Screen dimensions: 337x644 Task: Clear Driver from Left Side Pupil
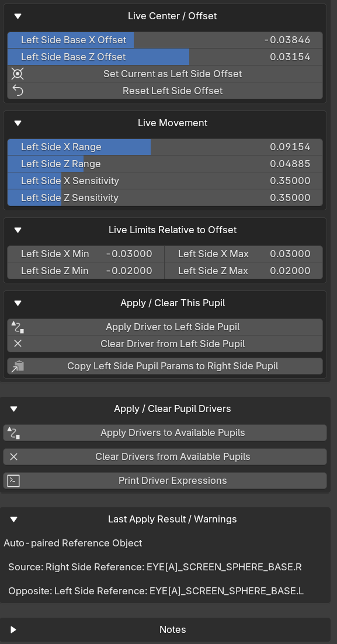click(165, 344)
